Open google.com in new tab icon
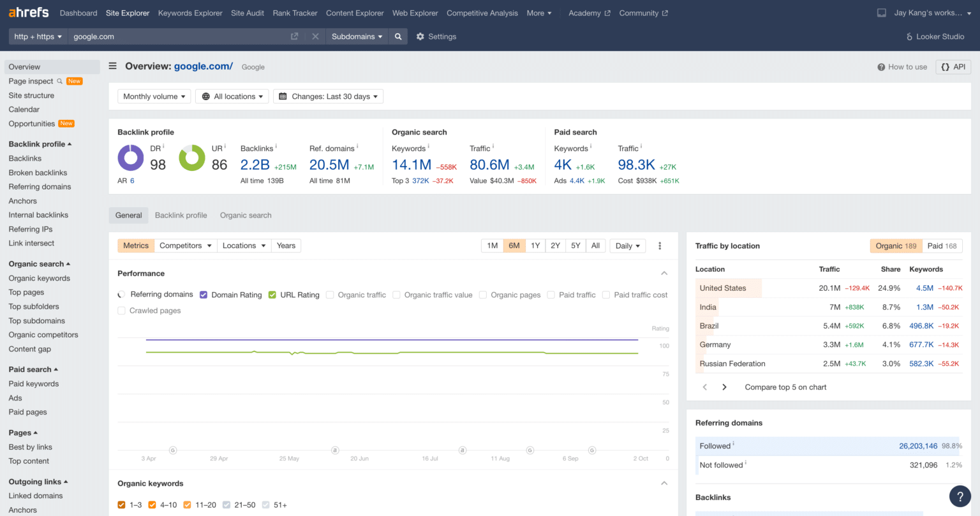 click(294, 36)
